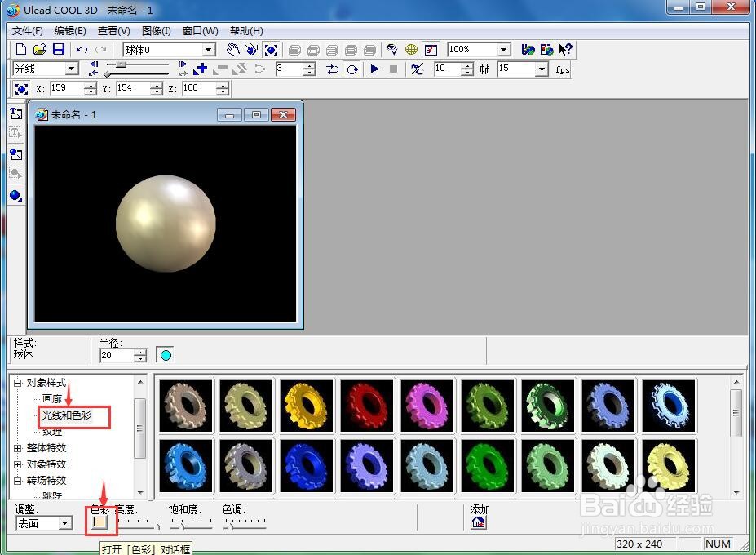Open the 15 fps dropdown
The image size is (756, 555).
542,69
